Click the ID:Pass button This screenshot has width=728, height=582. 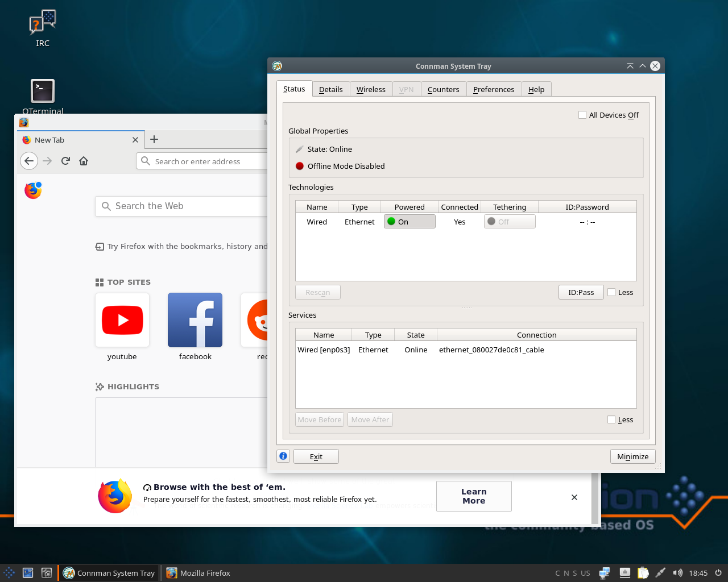click(x=581, y=292)
